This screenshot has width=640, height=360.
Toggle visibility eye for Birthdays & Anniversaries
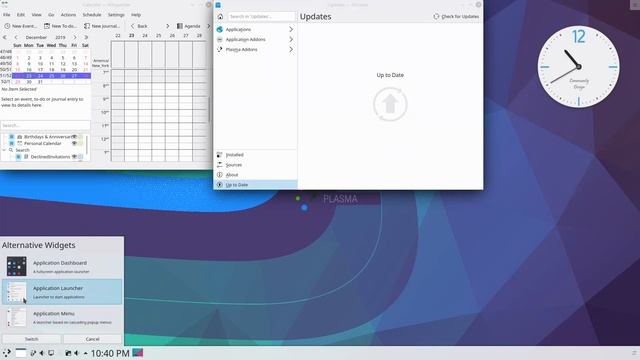pyautogui.click(x=74, y=137)
